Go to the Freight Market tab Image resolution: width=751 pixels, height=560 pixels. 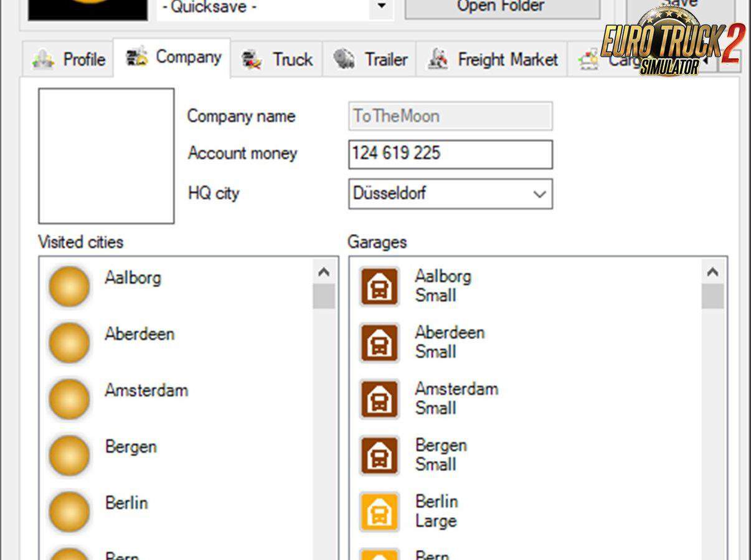[x=492, y=60]
